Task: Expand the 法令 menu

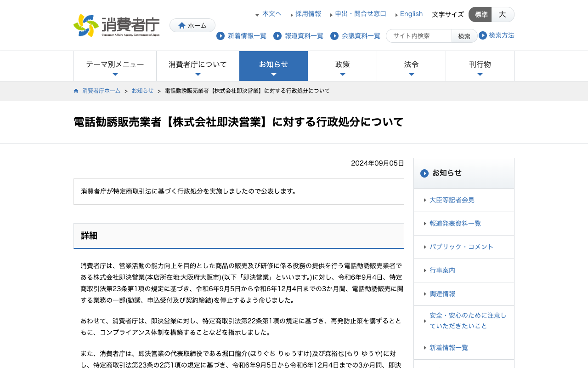Action: pos(411,66)
